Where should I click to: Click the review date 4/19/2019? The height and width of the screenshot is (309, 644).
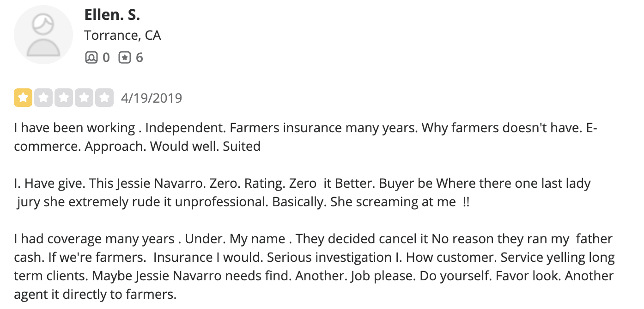151,98
